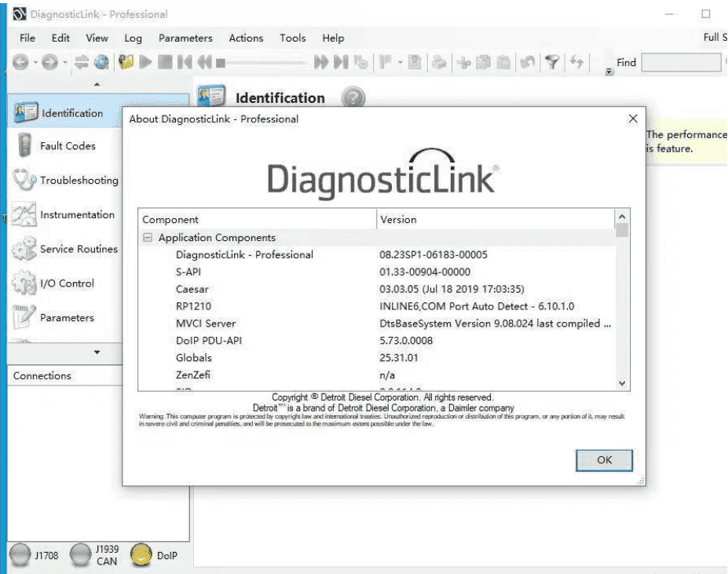Screen dimensions: 728x574
Task: Click the help question mark icon
Action: [354, 98]
